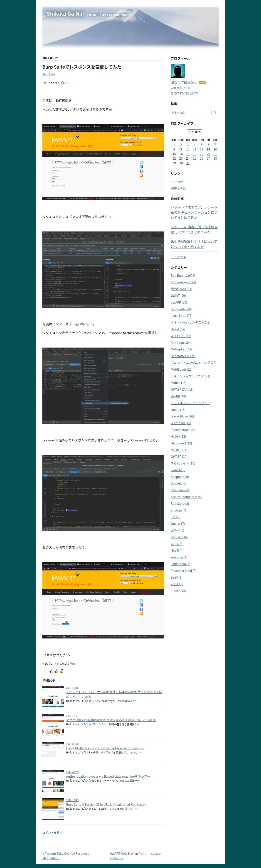Open related article Burp SuiteでSession ID in URL

(107, 804)
